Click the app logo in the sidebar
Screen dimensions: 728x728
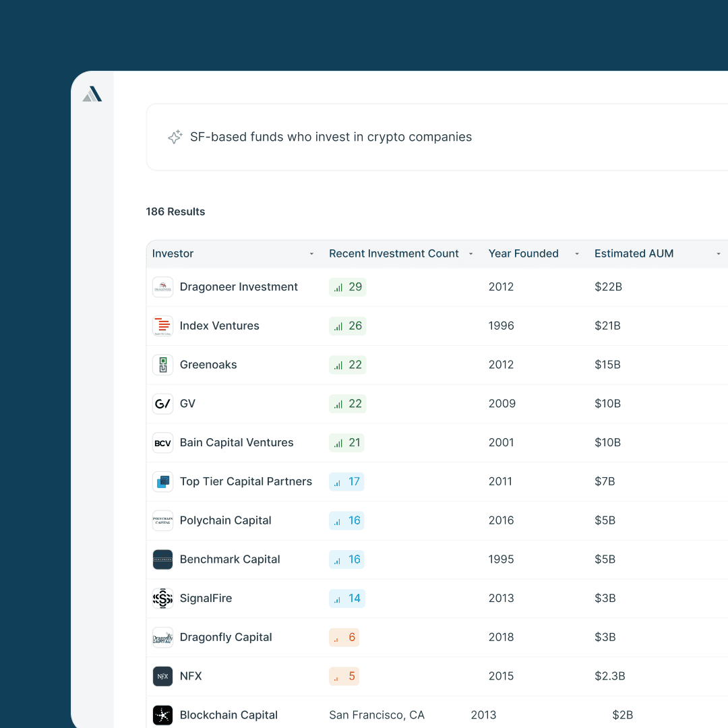pos(92,94)
